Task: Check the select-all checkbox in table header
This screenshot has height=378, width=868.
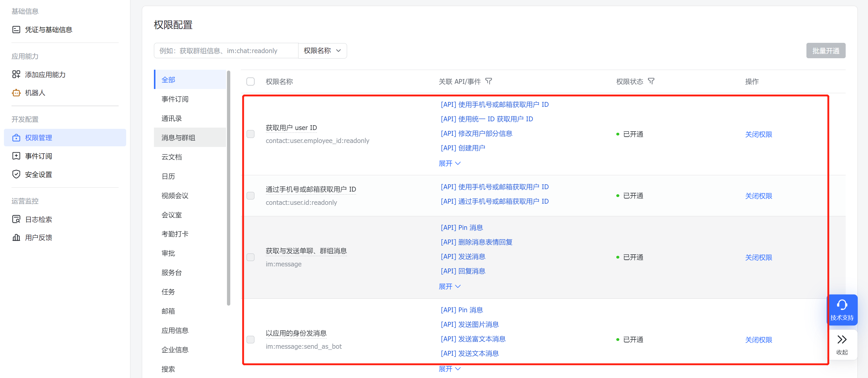Action: coord(251,81)
